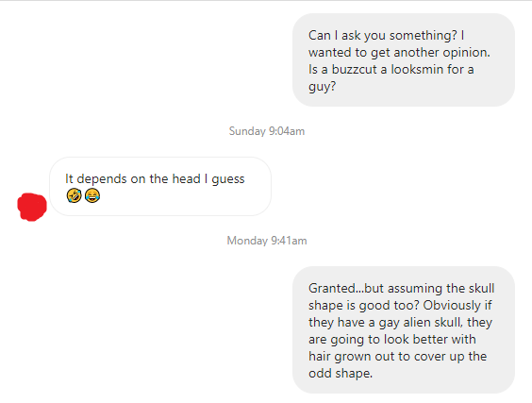The image size is (532, 403).
Task: Click the word "guess" in the reply
Action: (228, 179)
